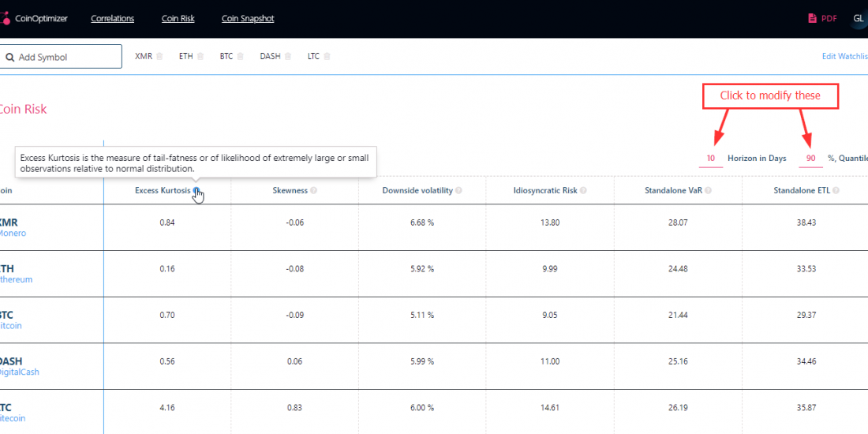The width and height of the screenshot is (868, 434).
Task: Show the Downside volatility info tooltip icon
Action: (458, 191)
